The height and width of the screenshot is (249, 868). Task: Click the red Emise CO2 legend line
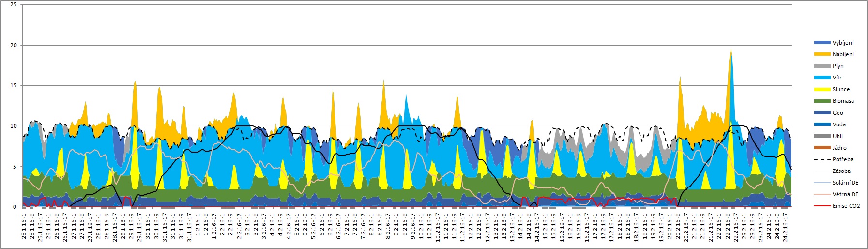(822, 206)
